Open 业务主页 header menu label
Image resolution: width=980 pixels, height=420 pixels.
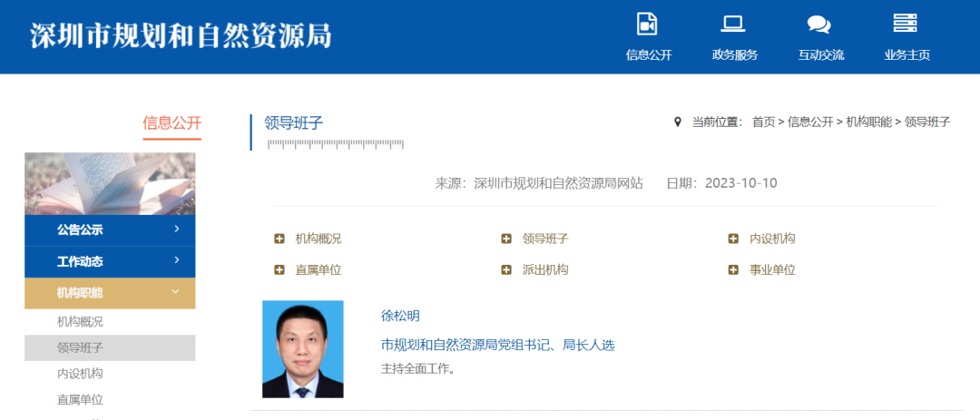pyautogui.click(x=906, y=55)
